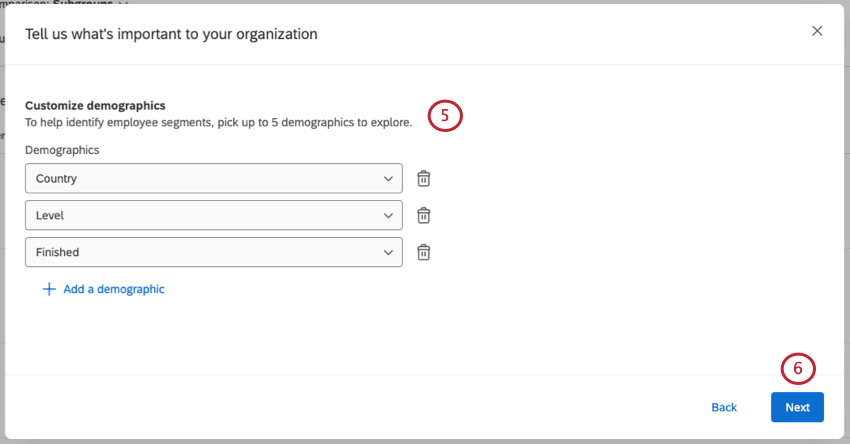This screenshot has width=850, height=444.
Task: Click the red step 6 annotation circle
Action: point(797,368)
